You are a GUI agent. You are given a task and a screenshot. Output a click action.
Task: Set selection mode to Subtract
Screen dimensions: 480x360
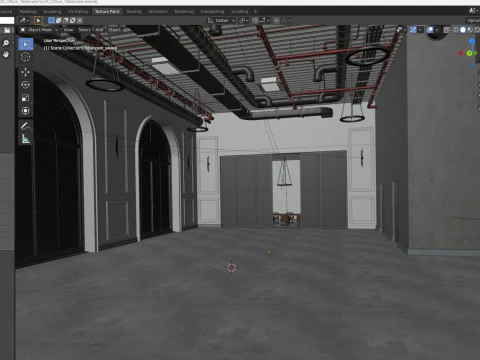65,21
